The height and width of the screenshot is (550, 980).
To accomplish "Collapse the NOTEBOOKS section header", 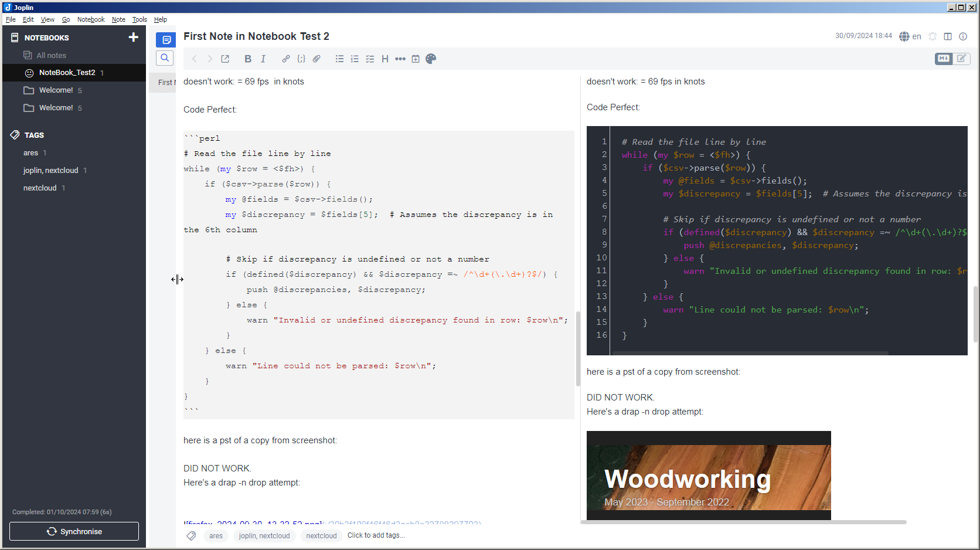I will (47, 38).
